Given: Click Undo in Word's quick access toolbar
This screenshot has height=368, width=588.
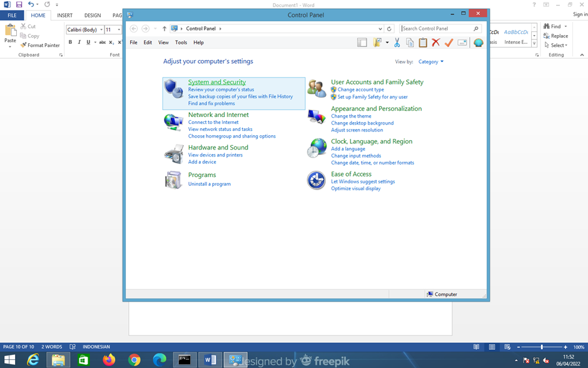Looking at the screenshot, I should (x=31, y=4).
